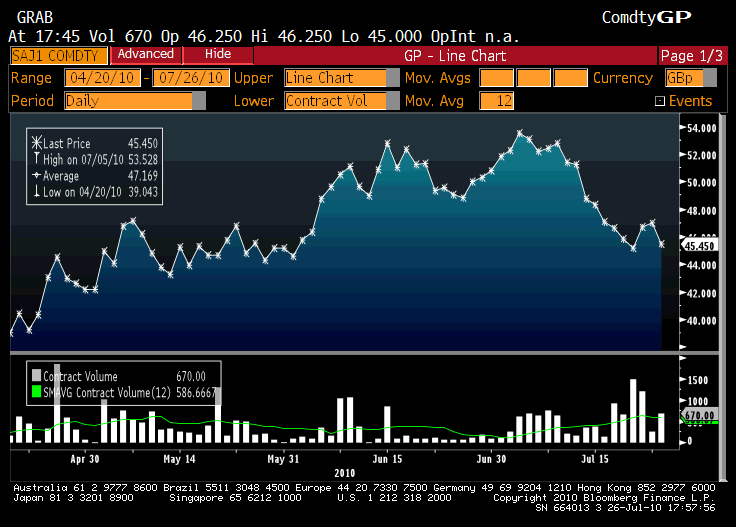Click the Last Price value 45.450 in legend
Screen dimensions: 736x527
click(x=143, y=144)
